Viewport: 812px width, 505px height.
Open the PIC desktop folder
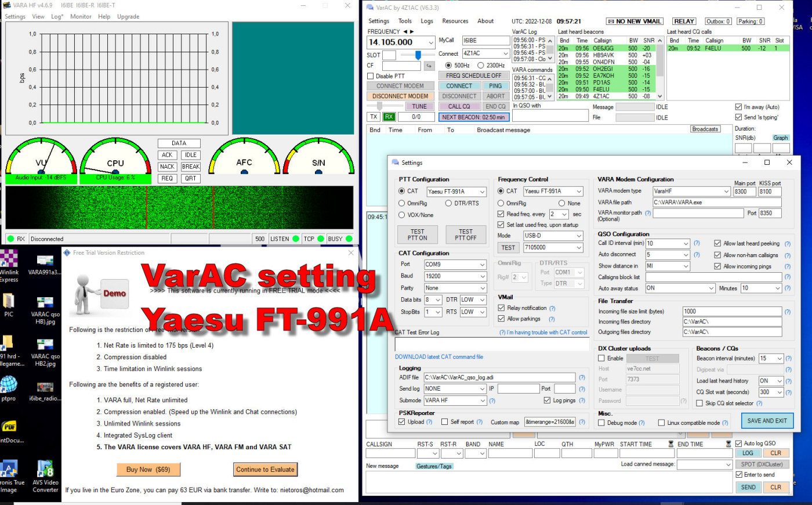9,305
